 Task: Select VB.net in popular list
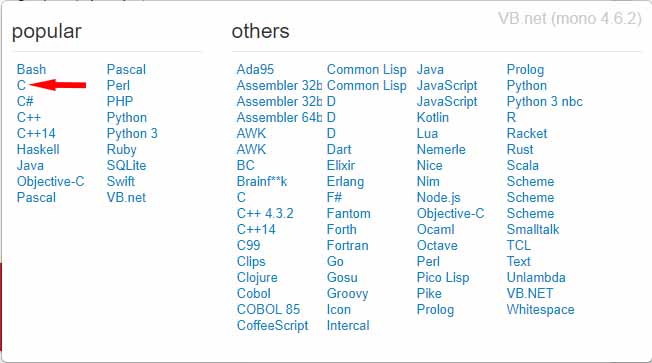point(126,198)
